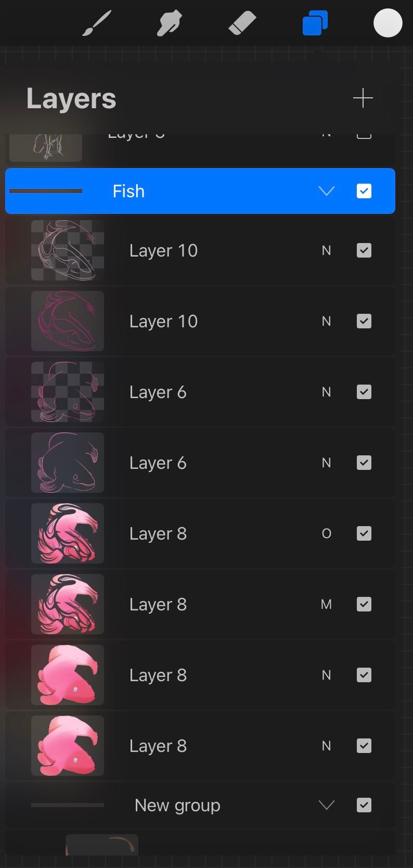Open blend mode O on Layer 8
This screenshot has width=413, height=868.
click(326, 533)
